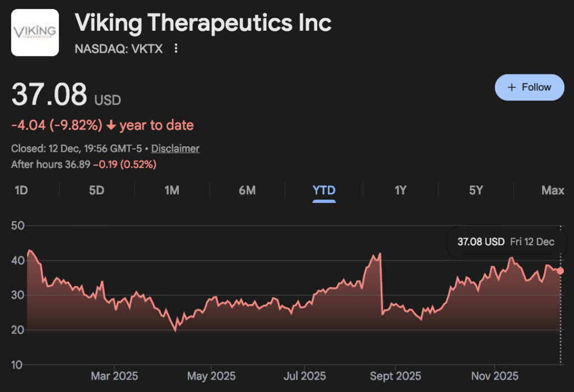Click the red data point on chart
The image size is (574, 392).
(561, 271)
